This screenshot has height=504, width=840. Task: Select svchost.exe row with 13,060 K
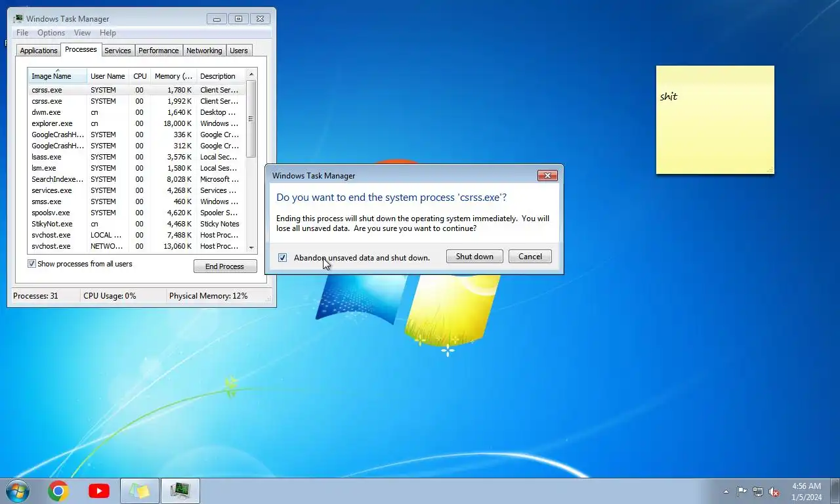(136, 246)
